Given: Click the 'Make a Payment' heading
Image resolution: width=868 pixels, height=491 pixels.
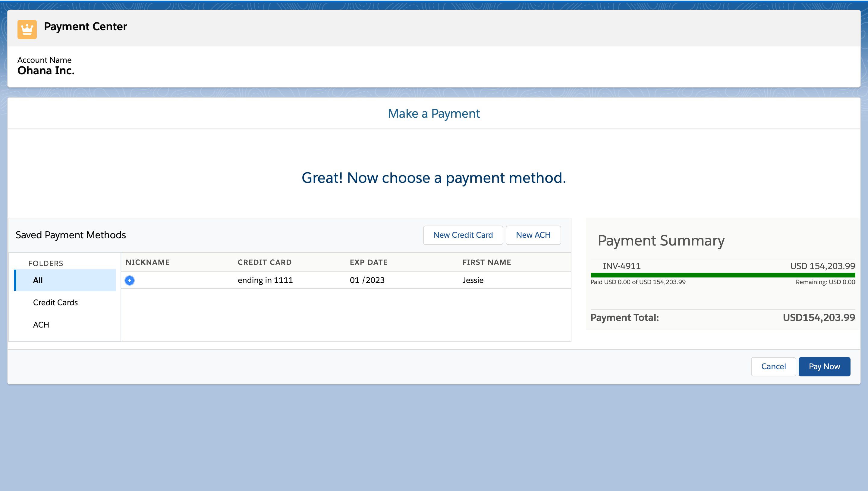Looking at the screenshot, I should pos(434,114).
